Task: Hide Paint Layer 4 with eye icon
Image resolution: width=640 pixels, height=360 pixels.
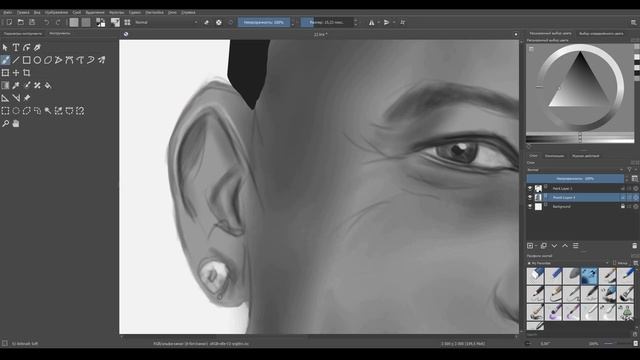Action: coord(530,198)
